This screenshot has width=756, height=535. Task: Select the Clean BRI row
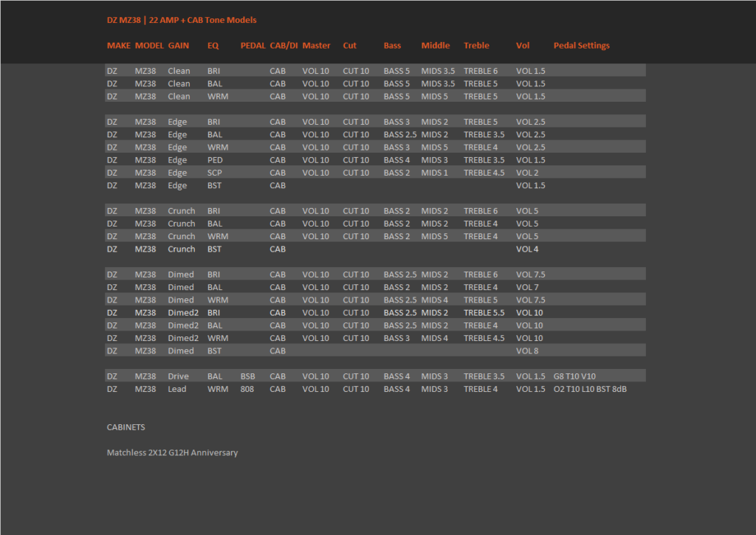pyautogui.click(x=375, y=70)
